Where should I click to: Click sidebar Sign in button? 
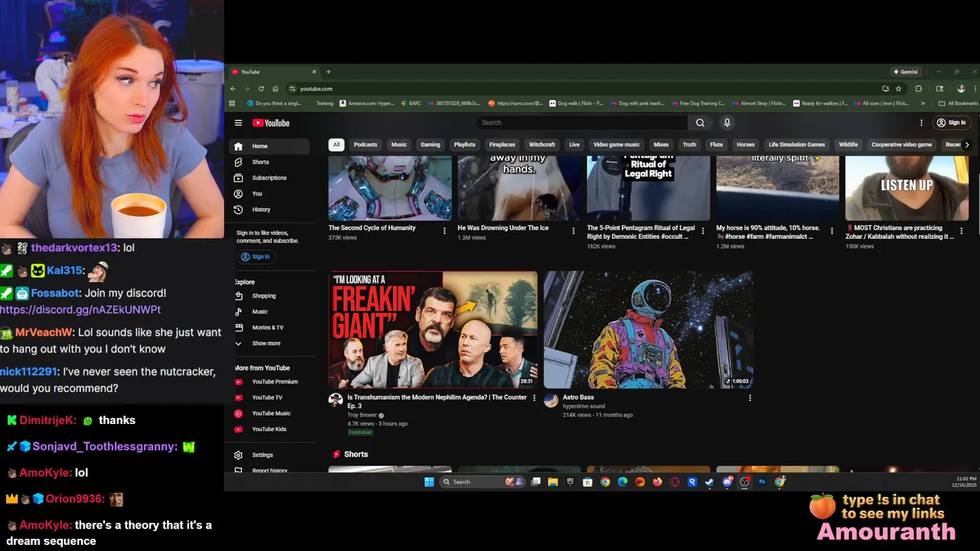pos(256,257)
